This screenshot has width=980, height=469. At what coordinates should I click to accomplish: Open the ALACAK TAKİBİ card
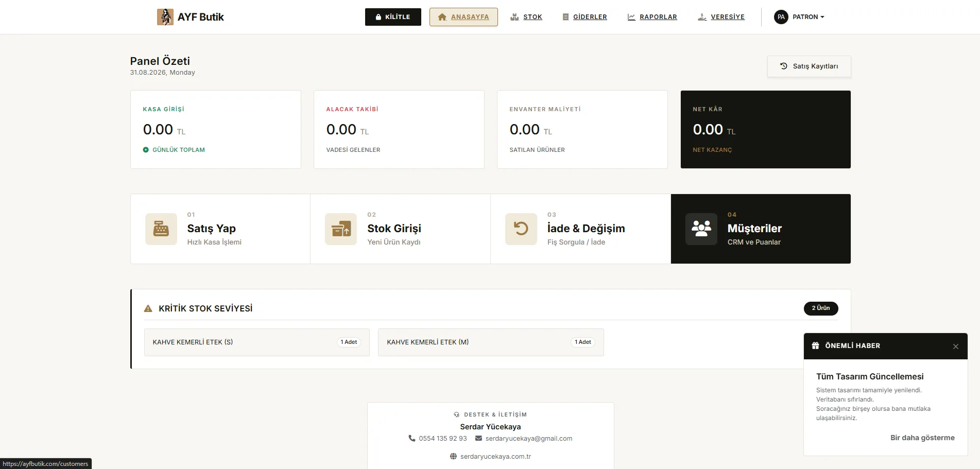pos(399,129)
